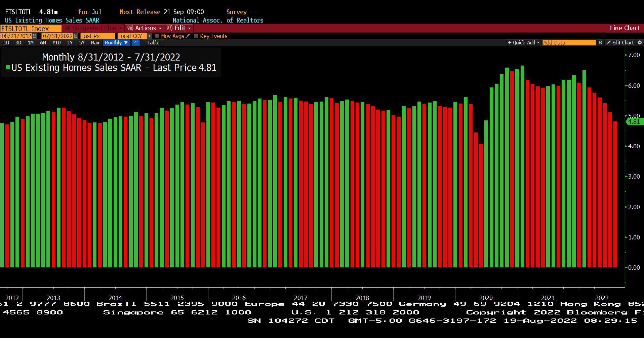Open chart settings gear icon
The height and width of the screenshot is (338, 644).
click(x=640, y=43)
